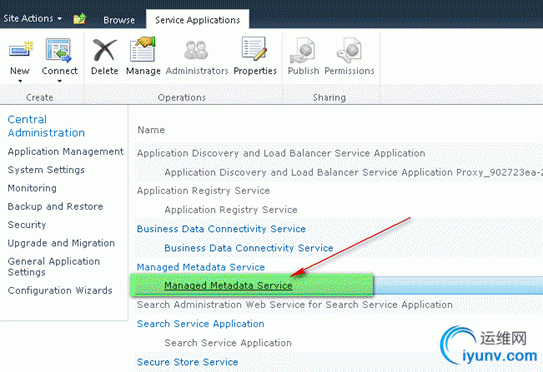Expand the Site Actions dropdown
The image size is (543, 372).
point(33,18)
